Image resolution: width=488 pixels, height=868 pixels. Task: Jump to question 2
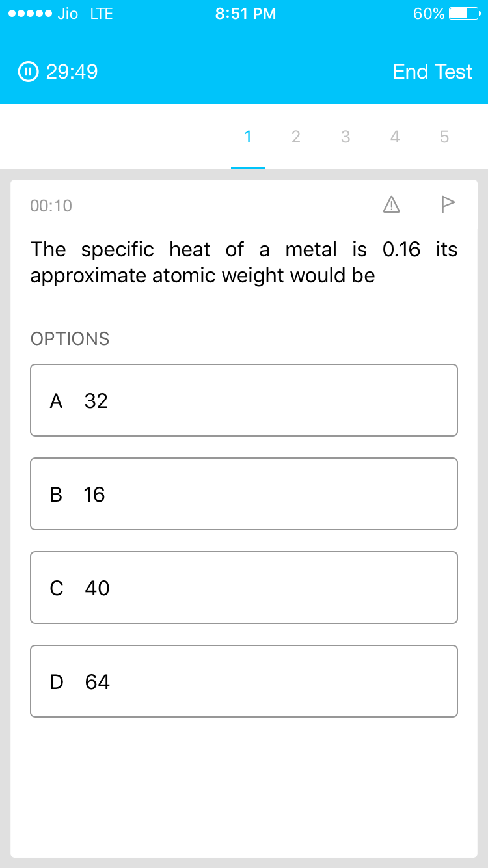click(x=296, y=137)
